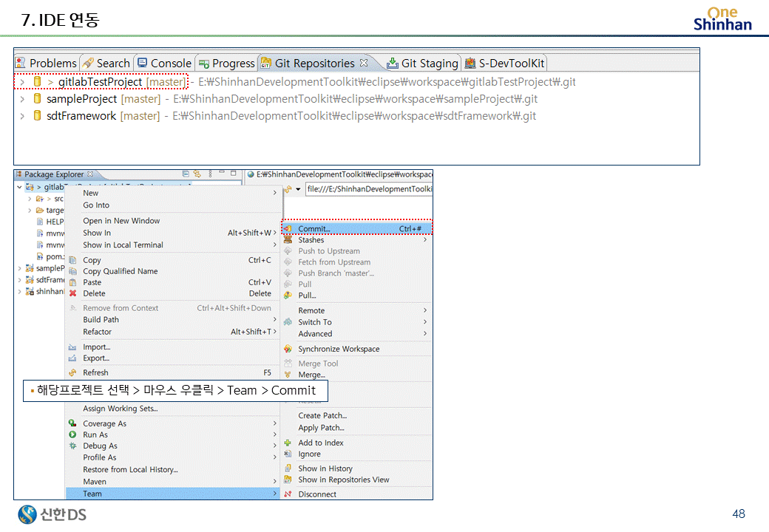Switch to the Search tab
This screenshot has width=769, height=532.
[106, 64]
